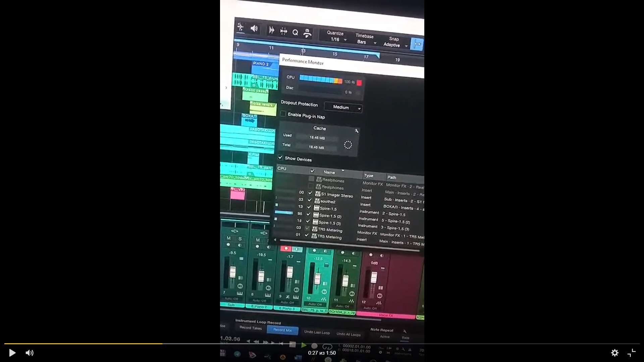644x362 pixels.
Task: Play the paused video
Action: (x=12, y=353)
